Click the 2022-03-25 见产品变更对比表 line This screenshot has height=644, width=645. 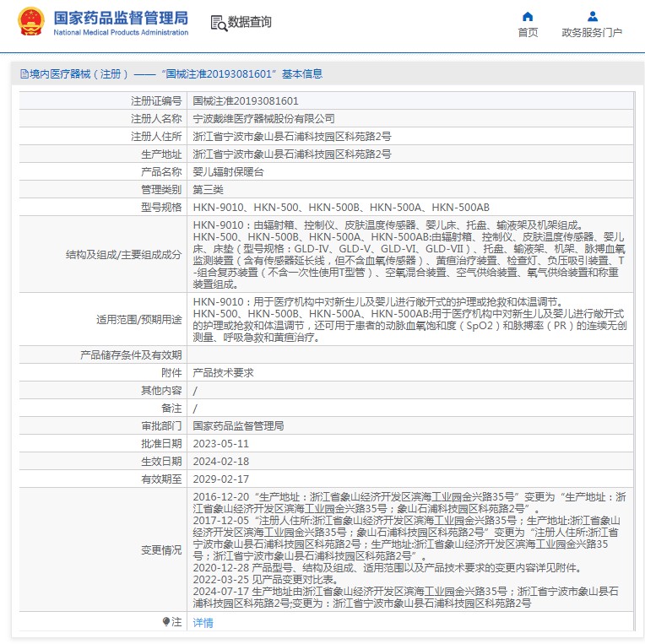[x=266, y=580]
